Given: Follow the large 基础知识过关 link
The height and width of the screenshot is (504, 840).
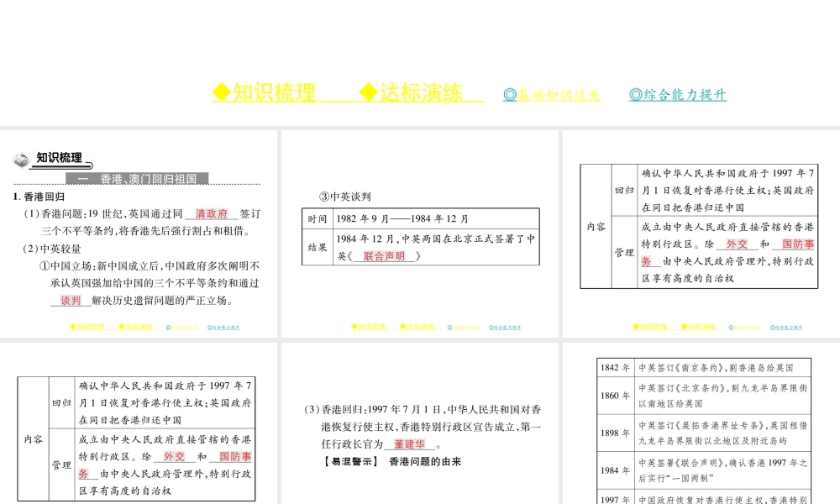Looking at the screenshot, I should tap(551, 95).
